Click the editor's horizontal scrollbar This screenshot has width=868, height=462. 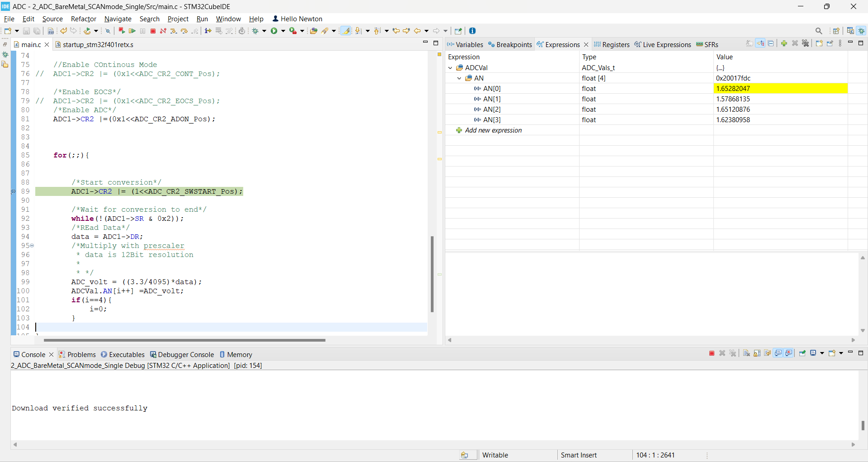point(184,340)
